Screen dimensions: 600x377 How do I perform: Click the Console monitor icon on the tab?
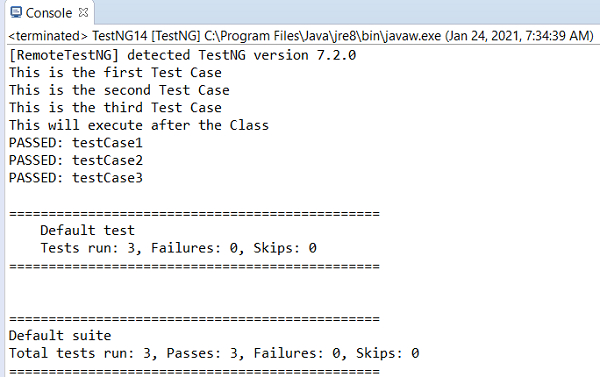click(x=16, y=13)
